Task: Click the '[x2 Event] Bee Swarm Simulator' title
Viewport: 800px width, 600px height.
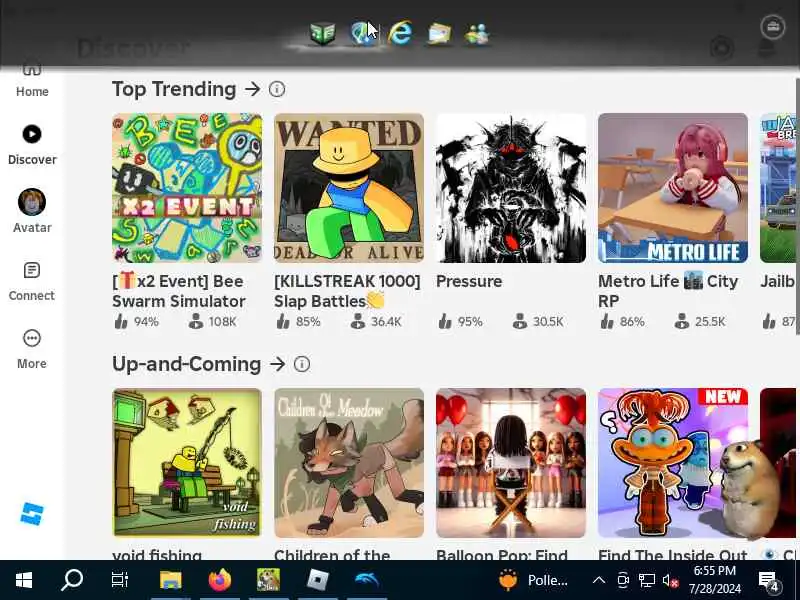Action: coord(179,291)
